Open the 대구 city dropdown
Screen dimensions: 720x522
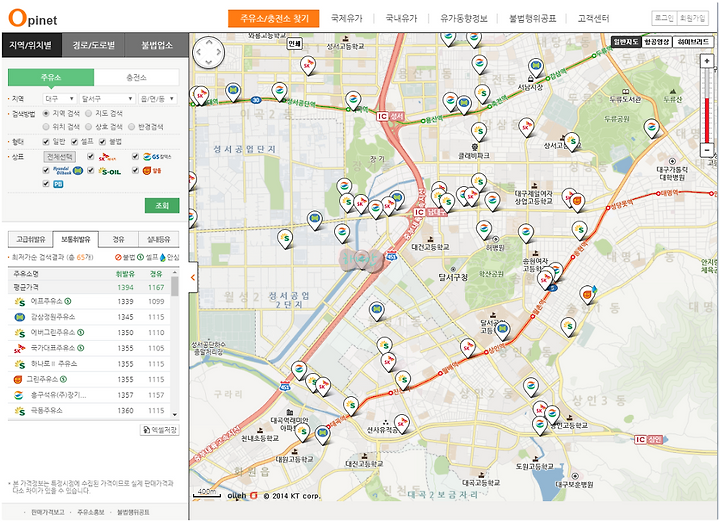(x=60, y=99)
